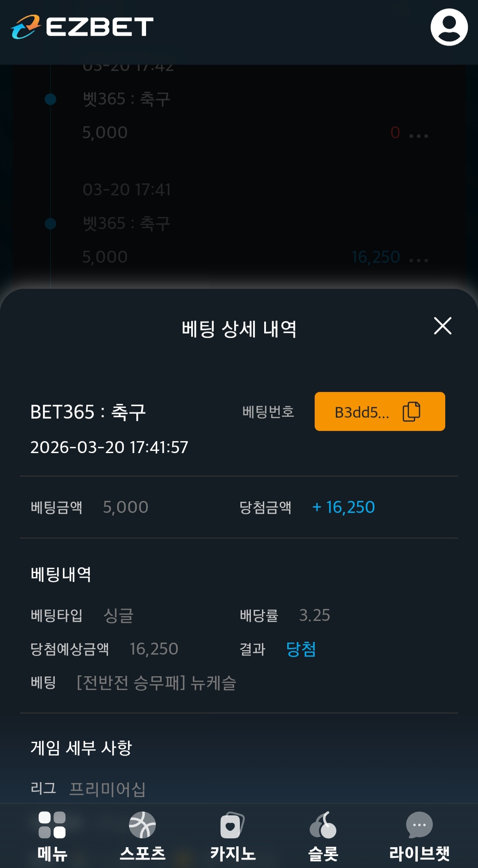Click the 당첨 result text
478x868 pixels.
[x=301, y=649]
